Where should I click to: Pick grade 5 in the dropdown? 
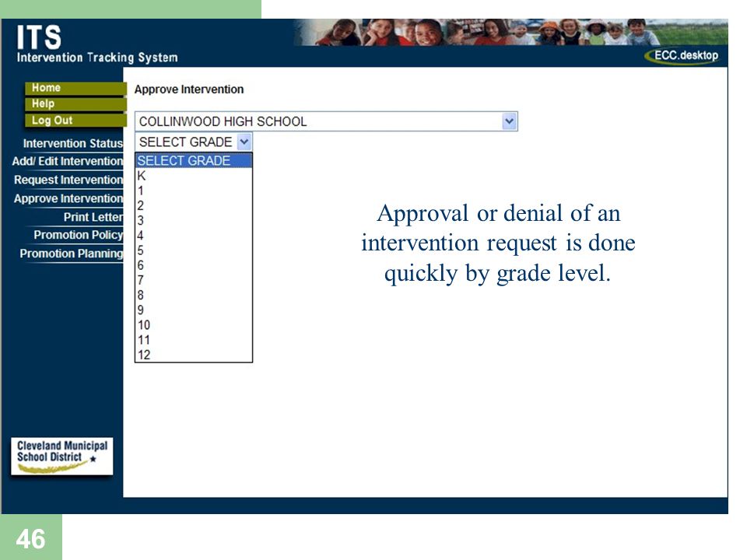[194, 250]
